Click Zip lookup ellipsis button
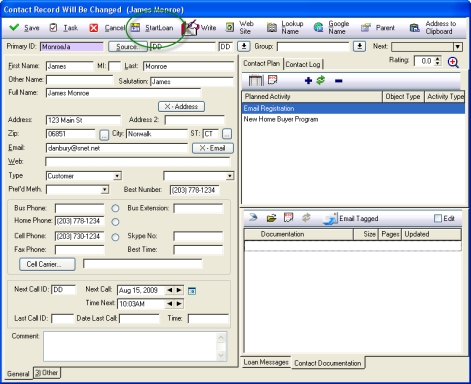471x384 pixels. tap(104, 134)
